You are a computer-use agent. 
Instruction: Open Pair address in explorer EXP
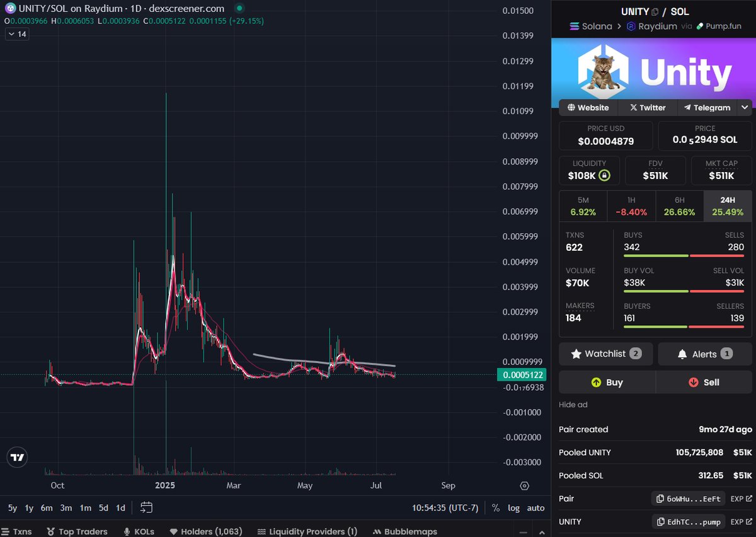742,499
